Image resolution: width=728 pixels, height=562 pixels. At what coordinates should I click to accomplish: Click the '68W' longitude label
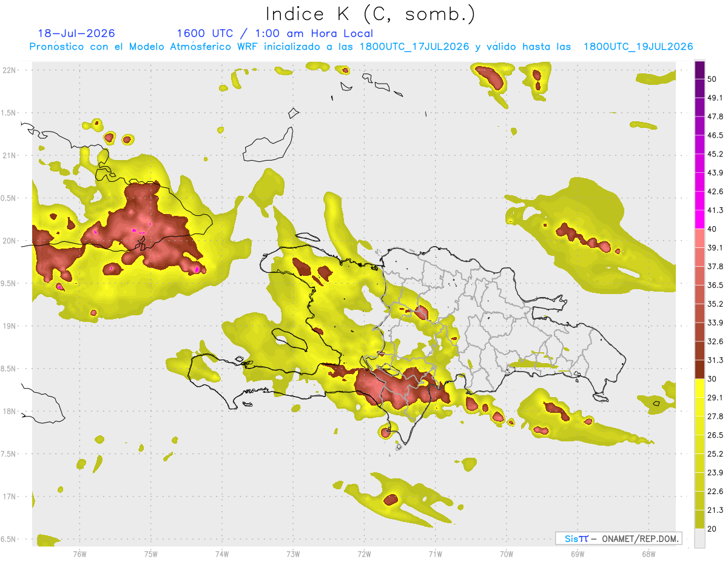click(x=648, y=554)
